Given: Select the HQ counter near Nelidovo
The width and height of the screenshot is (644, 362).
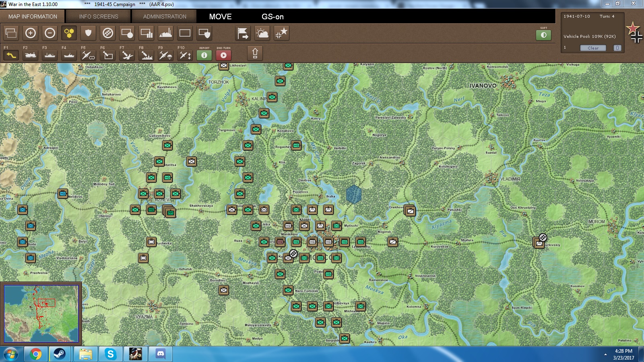Looking at the screenshot, I should (x=63, y=193).
